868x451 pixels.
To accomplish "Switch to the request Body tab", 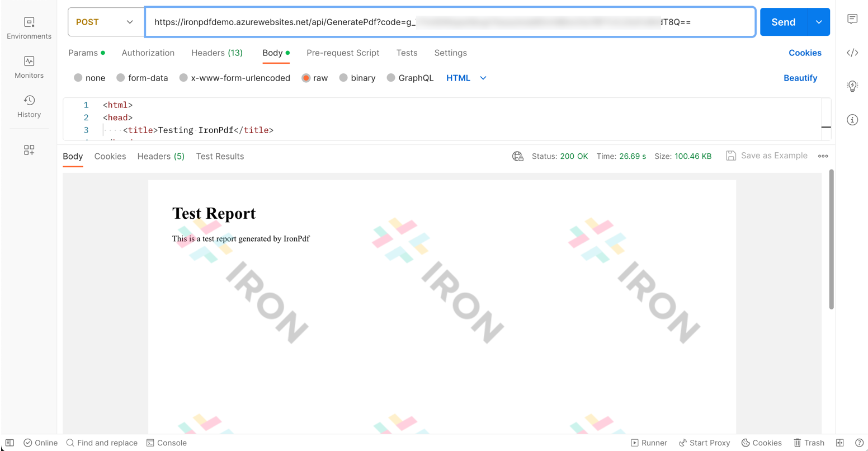I will point(276,53).
